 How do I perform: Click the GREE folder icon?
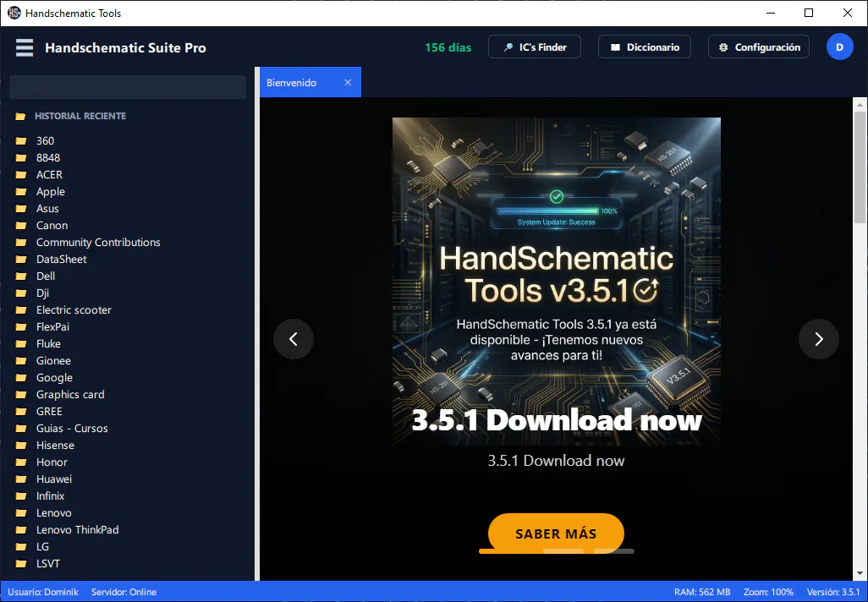pyautogui.click(x=21, y=411)
